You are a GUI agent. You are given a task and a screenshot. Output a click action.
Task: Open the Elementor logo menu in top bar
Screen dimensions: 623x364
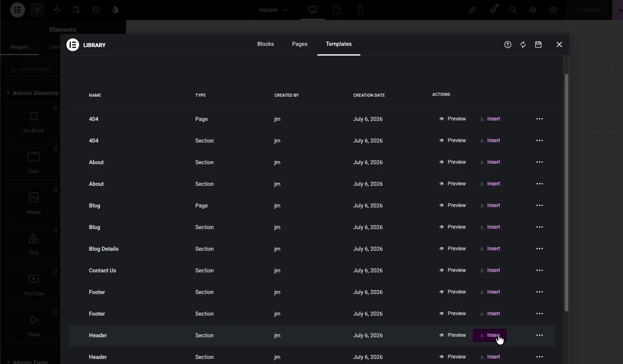(17, 10)
